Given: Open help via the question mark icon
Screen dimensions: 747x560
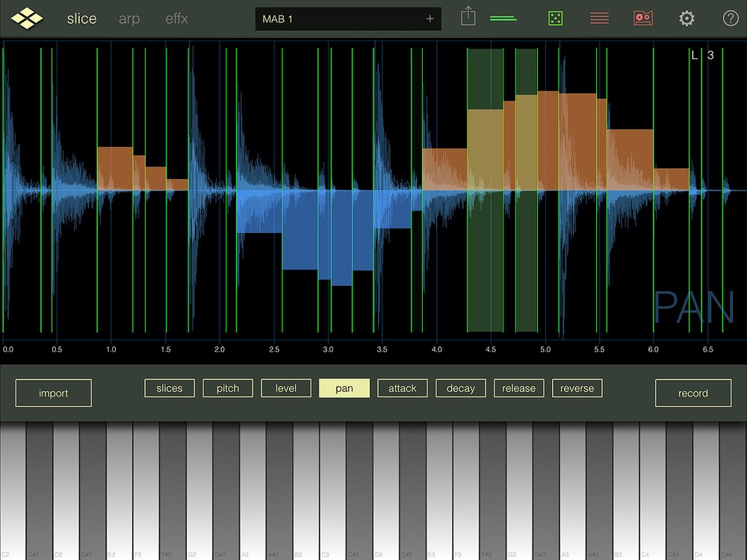Looking at the screenshot, I should pos(731,19).
